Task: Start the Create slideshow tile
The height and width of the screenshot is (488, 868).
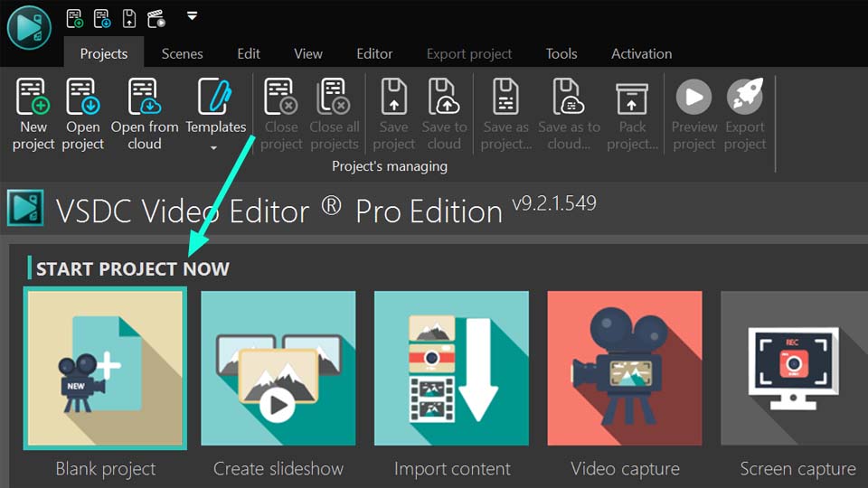Action: [x=278, y=368]
